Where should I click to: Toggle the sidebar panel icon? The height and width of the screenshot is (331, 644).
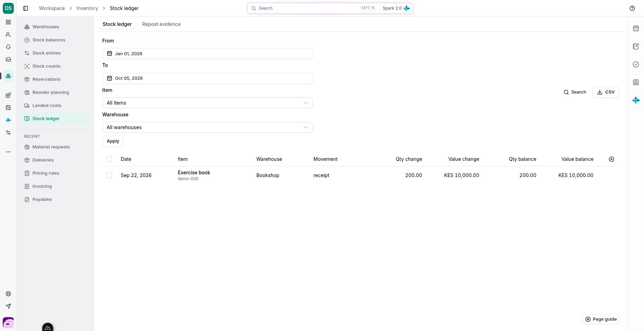tap(26, 8)
